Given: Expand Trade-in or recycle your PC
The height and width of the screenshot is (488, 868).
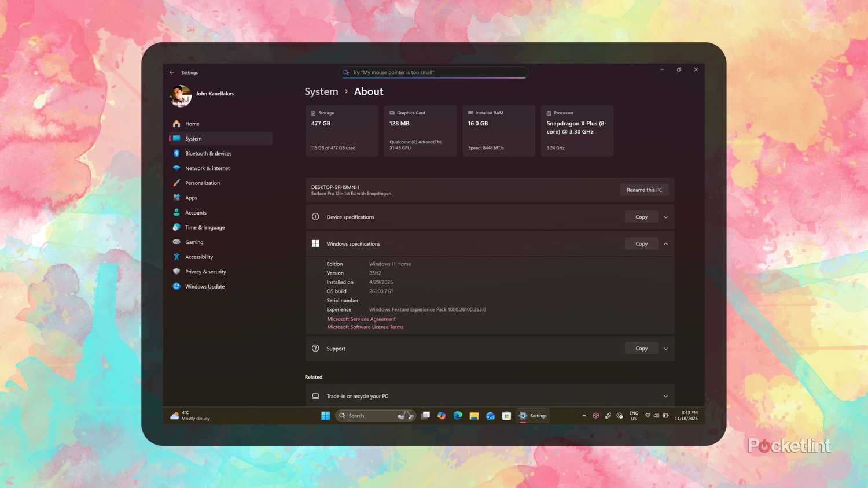Looking at the screenshot, I should 665,396.
